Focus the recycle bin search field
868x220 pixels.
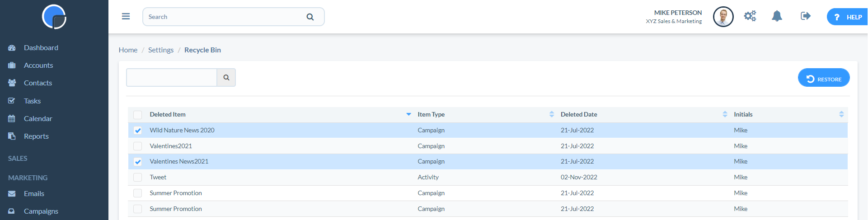[x=172, y=77]
